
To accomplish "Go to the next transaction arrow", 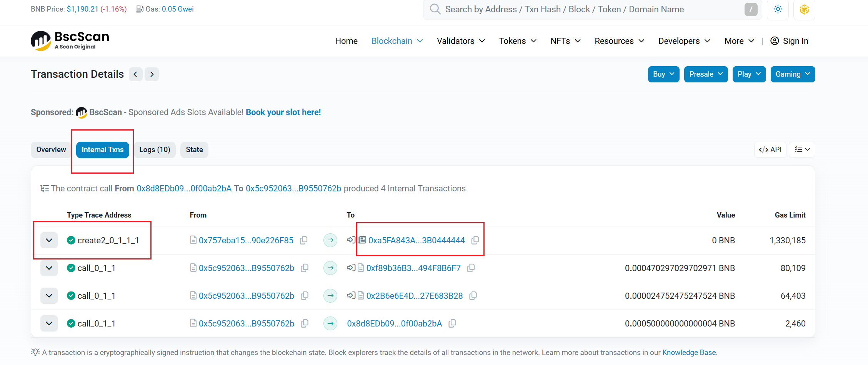I will (x=152, y=74).
